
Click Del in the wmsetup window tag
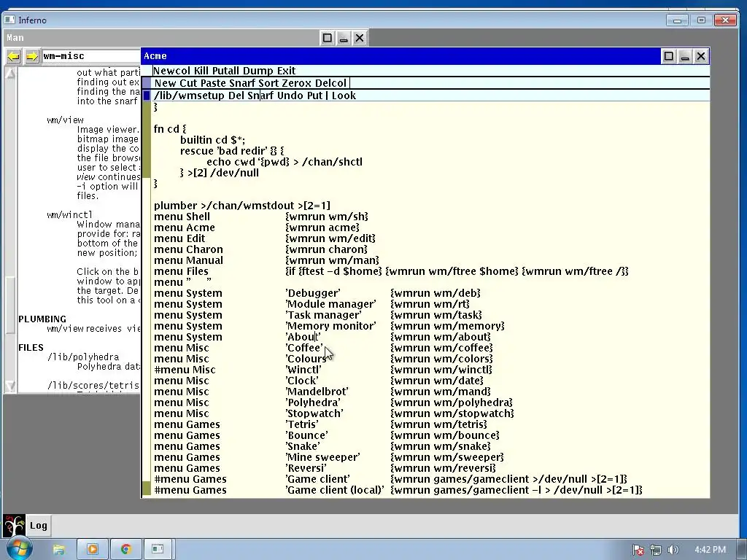[x=236, y=96]
